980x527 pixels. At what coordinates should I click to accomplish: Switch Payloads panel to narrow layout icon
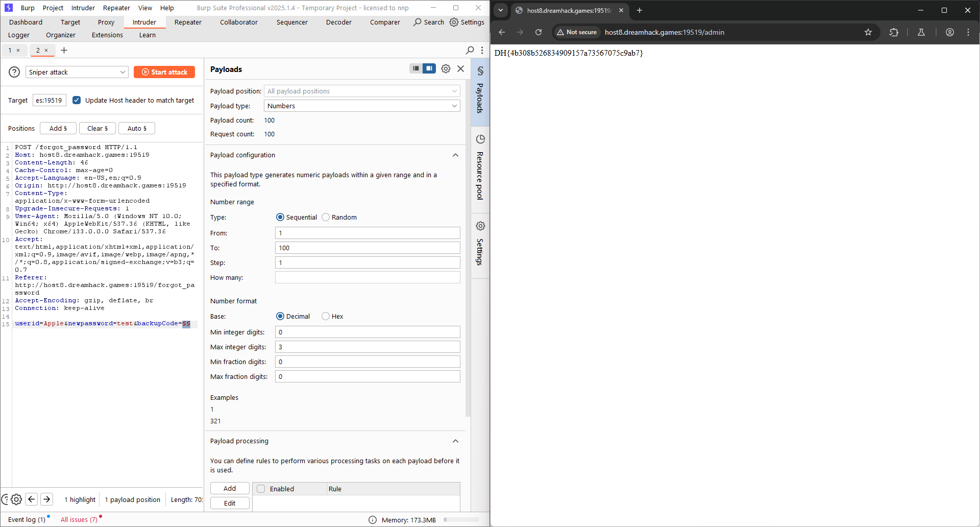(416, 68)
